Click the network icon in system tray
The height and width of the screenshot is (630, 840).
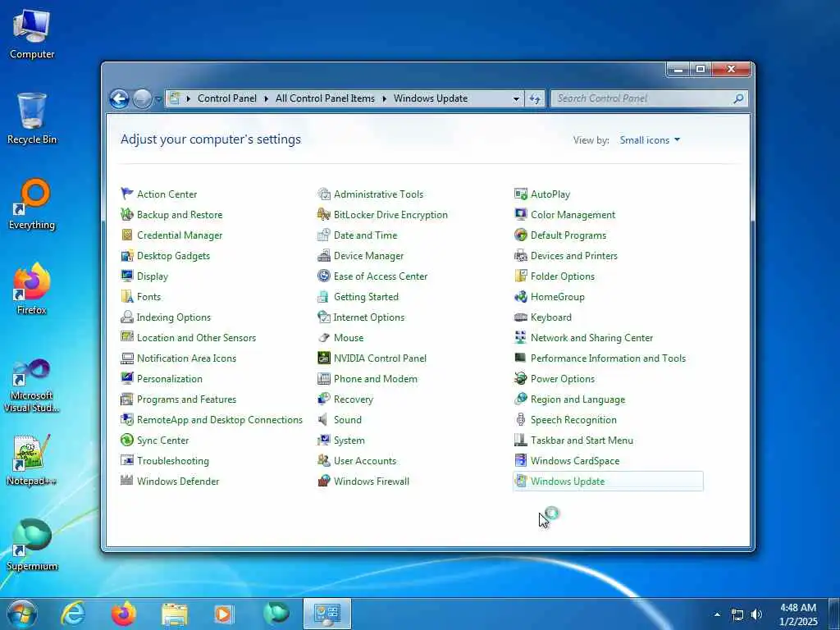click(737, 614)
